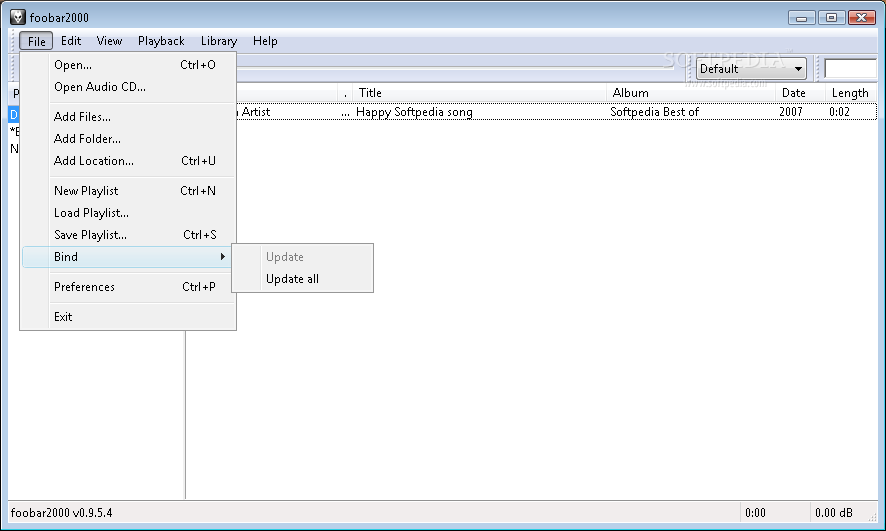The width and height of the screenshot is (886, 531).
Task: Minimize the foobar2000 window
Action: tap(801, 18)
